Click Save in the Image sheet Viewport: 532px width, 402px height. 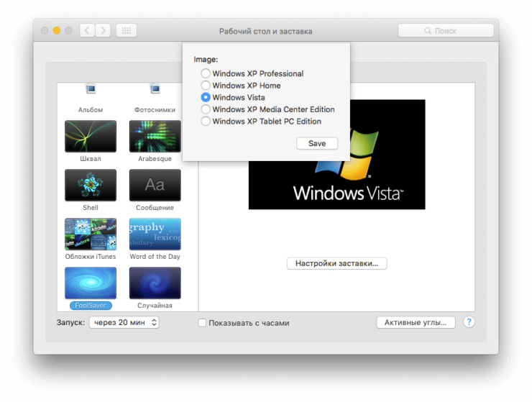[x=317, y=143]
